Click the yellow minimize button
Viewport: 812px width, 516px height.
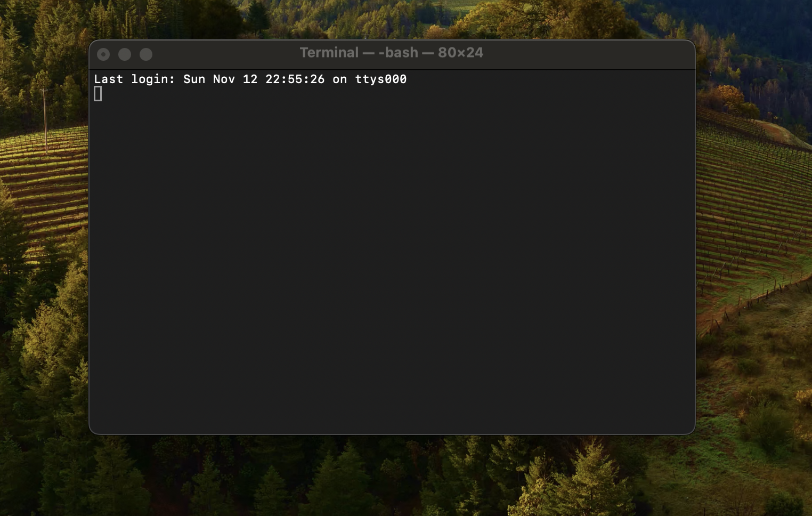tap(125, 54)
